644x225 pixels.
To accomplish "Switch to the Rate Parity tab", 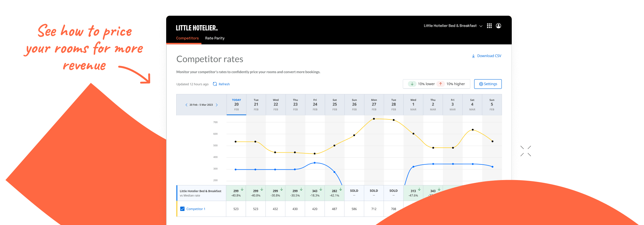I will 215,38.
